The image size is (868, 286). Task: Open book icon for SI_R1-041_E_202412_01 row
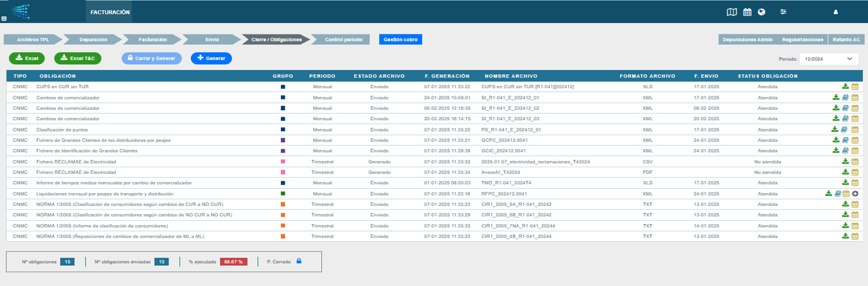[845, 97]
